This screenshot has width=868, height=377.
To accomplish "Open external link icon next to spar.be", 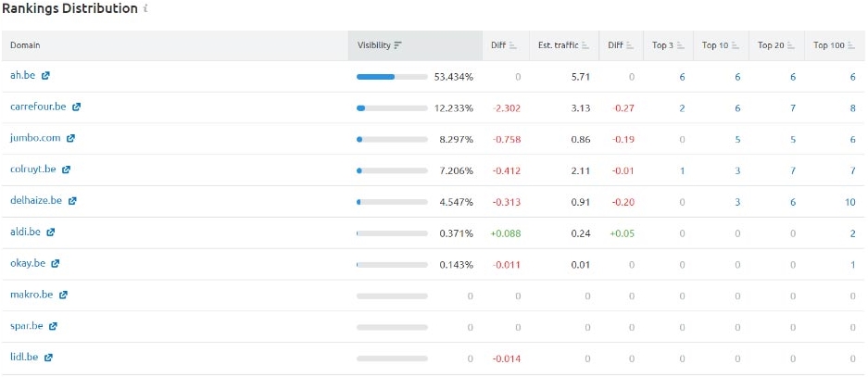I will (x=53, y=326).
